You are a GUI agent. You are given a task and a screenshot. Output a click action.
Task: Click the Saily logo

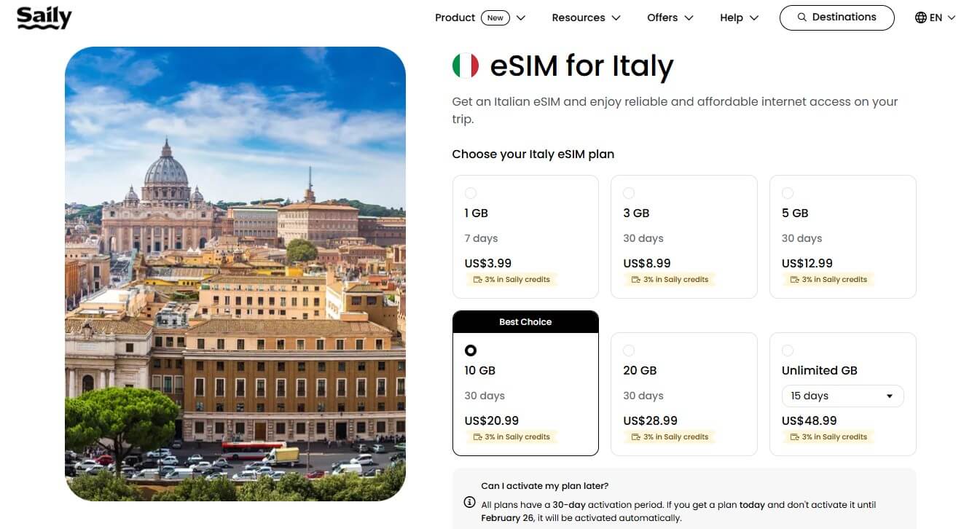pyautogui.click(x=44, y=18)
